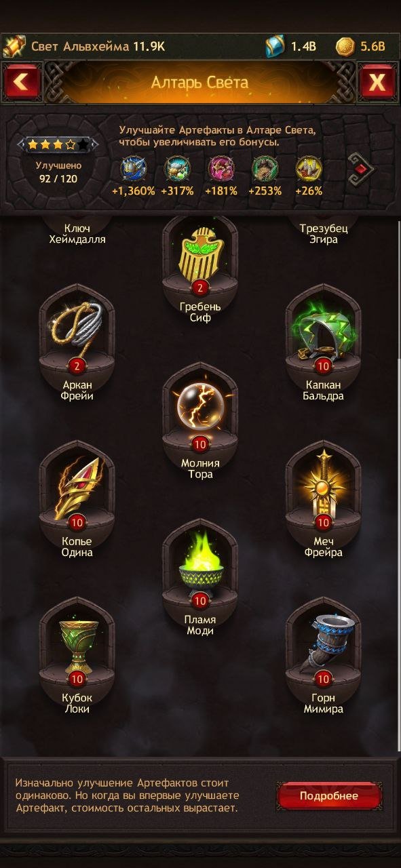Tap the Свет Альвхейма resource counter

coord(85,46)
